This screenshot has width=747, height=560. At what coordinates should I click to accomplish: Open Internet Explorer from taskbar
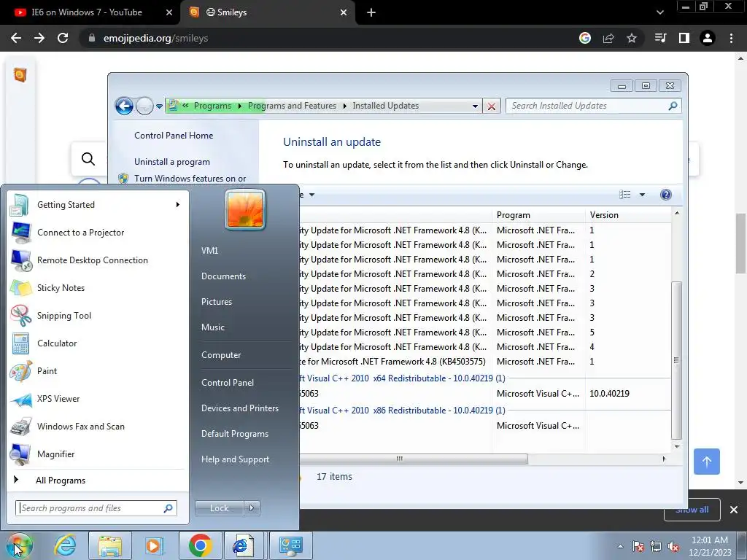point(65,545)
